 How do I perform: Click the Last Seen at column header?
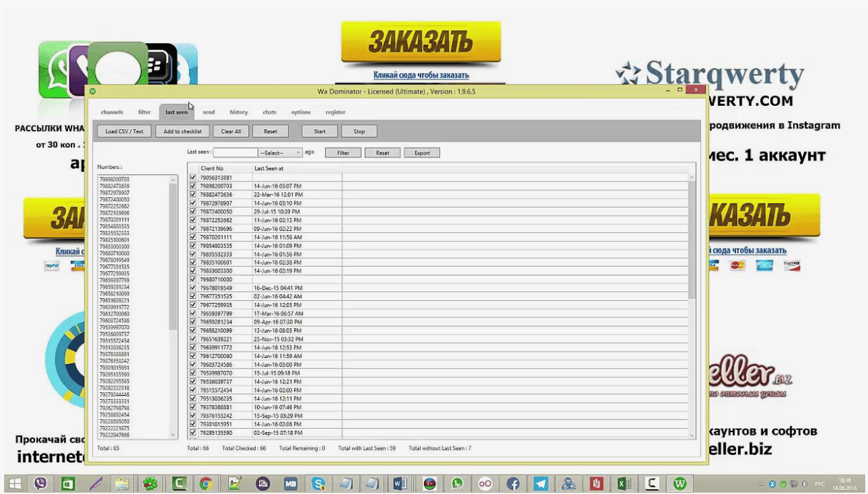point(297,168)
